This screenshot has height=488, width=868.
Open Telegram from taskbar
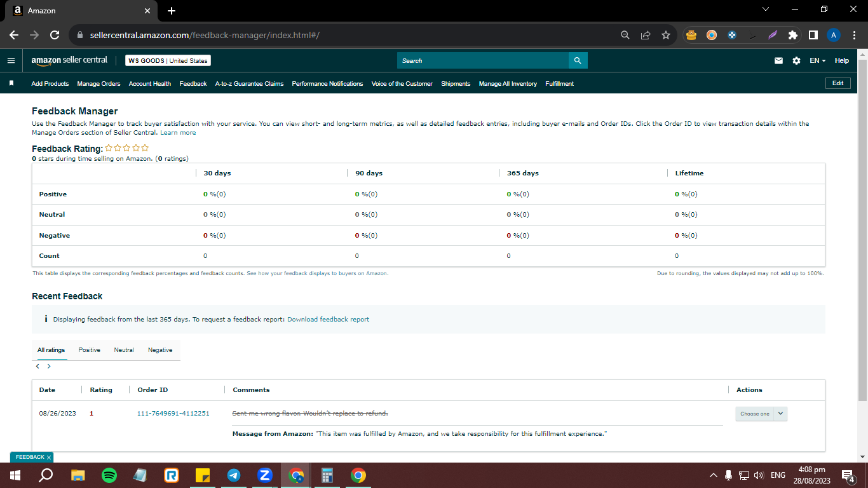[234, 475]
